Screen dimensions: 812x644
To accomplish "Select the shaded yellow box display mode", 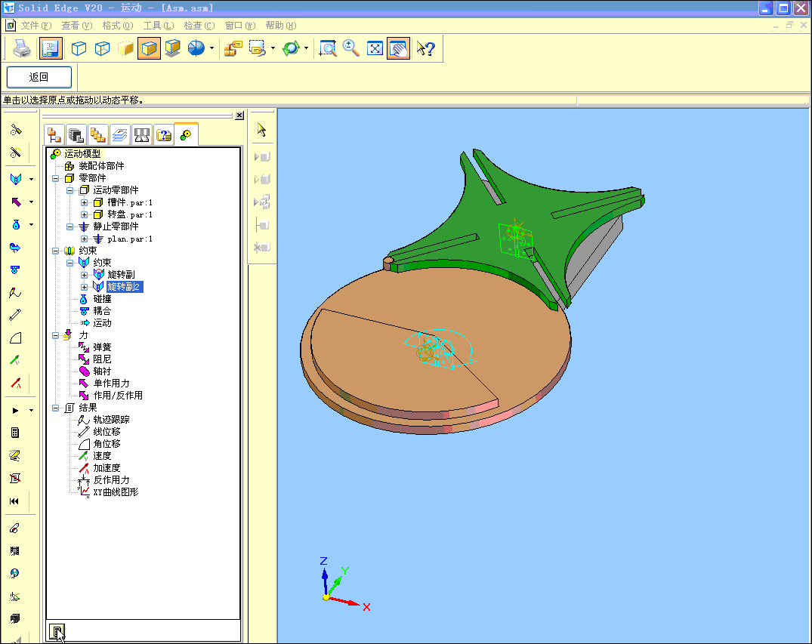I will [125, 48].
